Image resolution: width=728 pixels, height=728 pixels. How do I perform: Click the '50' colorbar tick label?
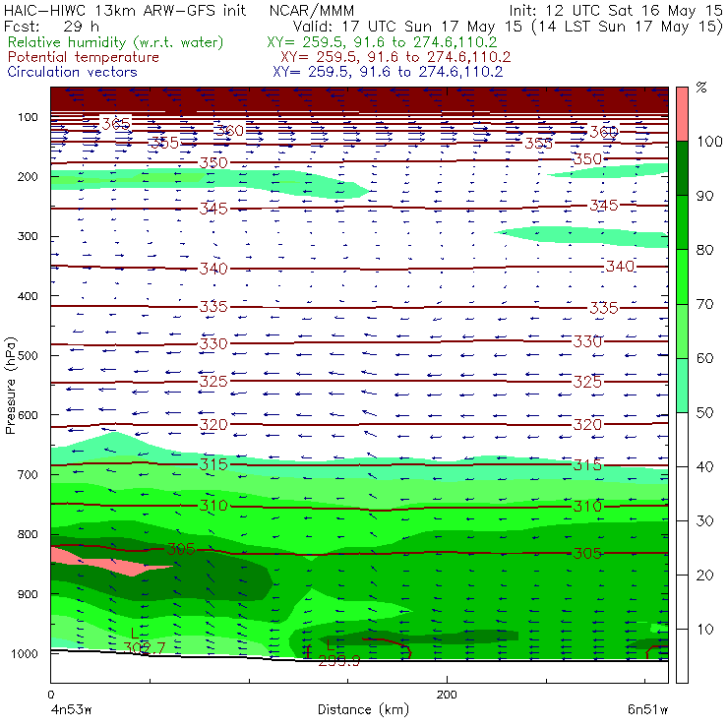coord(704,412)
